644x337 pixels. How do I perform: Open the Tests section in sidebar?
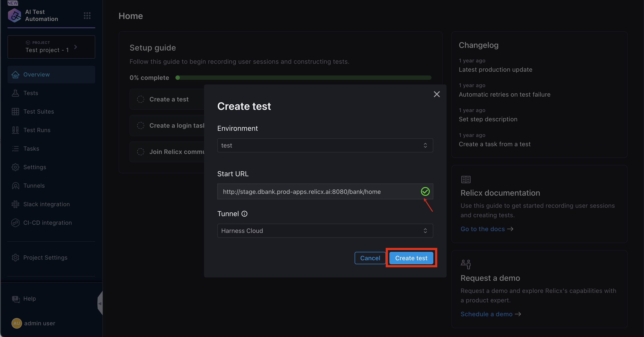point(31,93)
